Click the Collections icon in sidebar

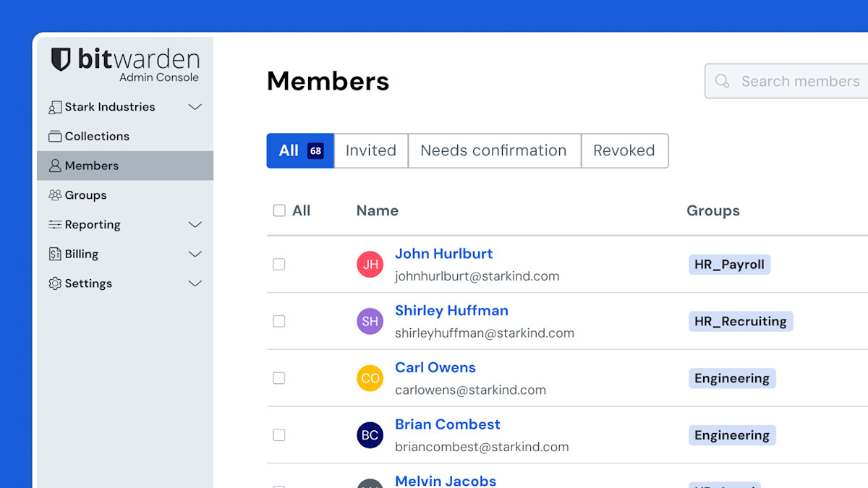coord(55,137)
